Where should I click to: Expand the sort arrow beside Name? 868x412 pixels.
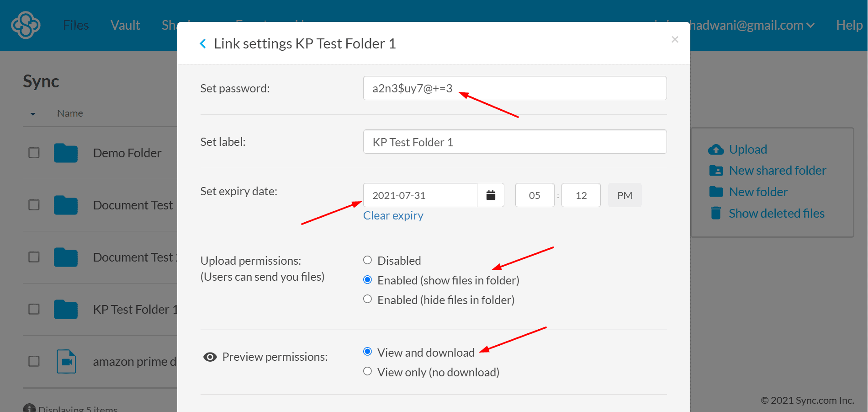[33, 114]
